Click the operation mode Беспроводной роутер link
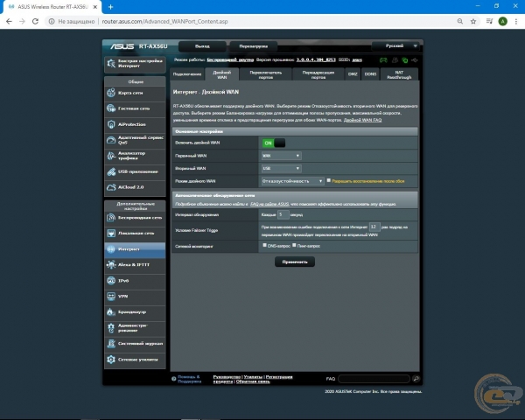 pyautogui.click(x=230, y=59)
